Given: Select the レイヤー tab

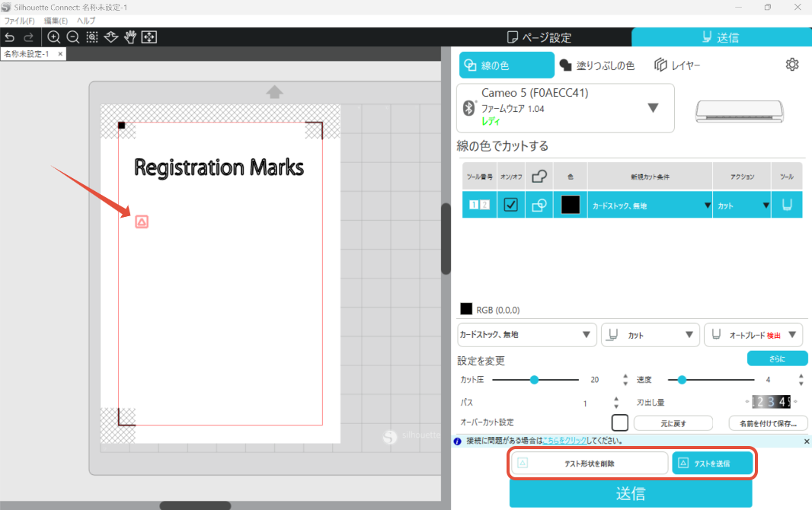Looking at the screenshot, I should coord(677,65).
